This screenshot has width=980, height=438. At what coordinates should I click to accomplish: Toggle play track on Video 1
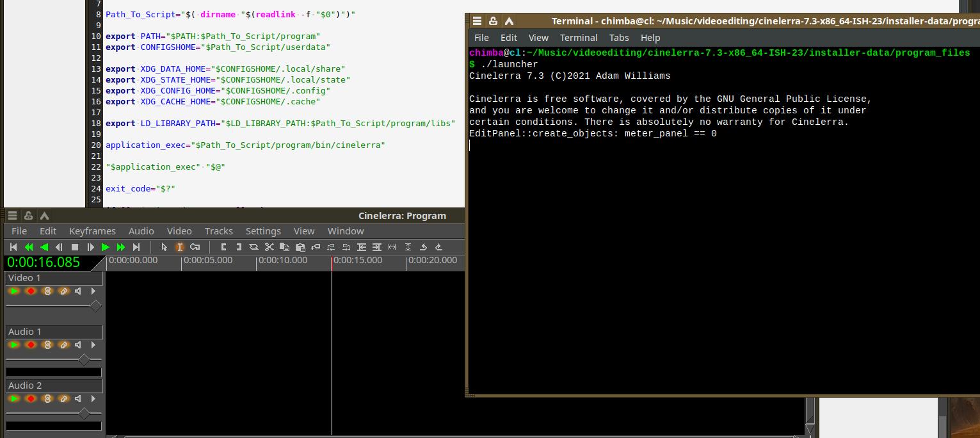tap(14, 291)
